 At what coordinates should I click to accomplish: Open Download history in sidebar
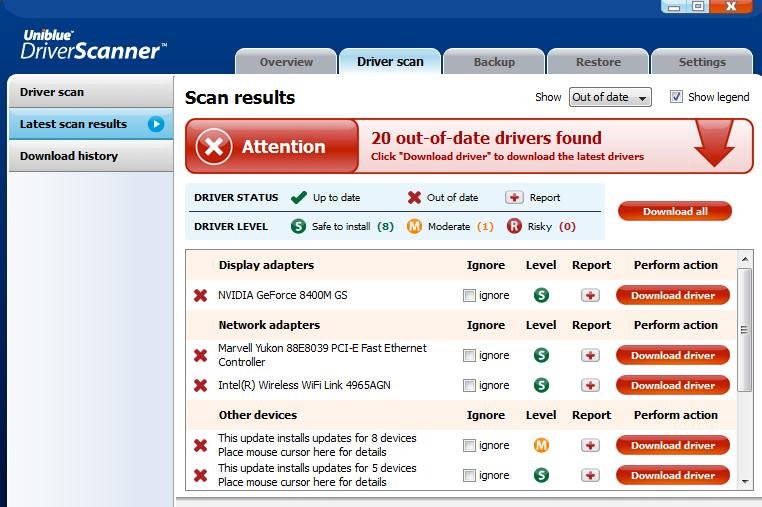coord(91,156)
